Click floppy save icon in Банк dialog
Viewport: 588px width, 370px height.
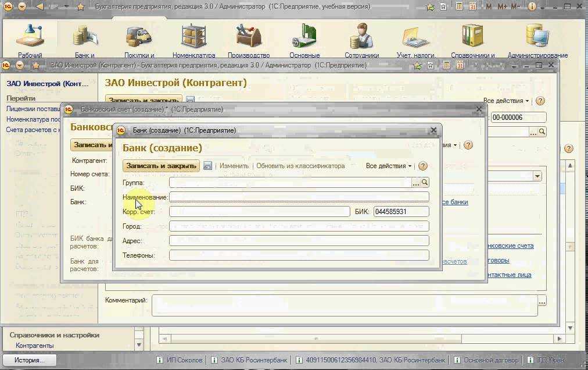pos(207,166)
